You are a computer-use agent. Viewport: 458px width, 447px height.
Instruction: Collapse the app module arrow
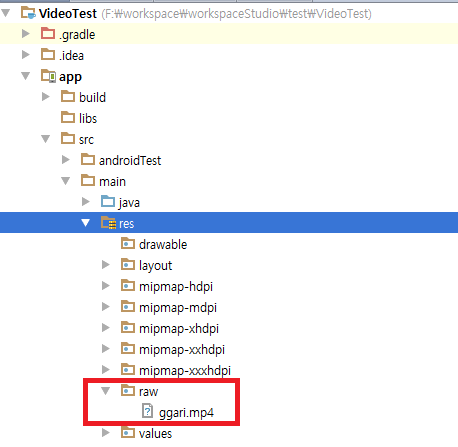click(26, 76)
